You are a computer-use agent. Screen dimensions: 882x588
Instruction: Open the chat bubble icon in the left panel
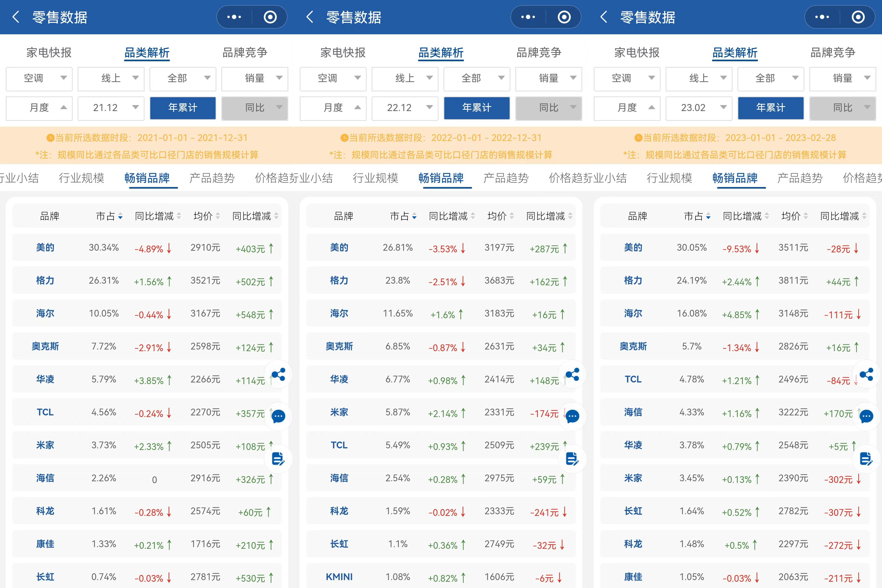pyautogui.click(x=278, y=416)
